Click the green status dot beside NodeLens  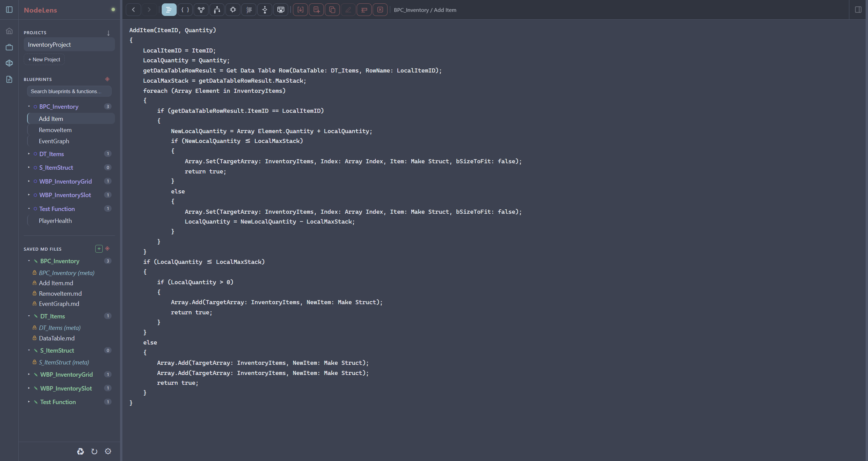click(x=113, y=9)
